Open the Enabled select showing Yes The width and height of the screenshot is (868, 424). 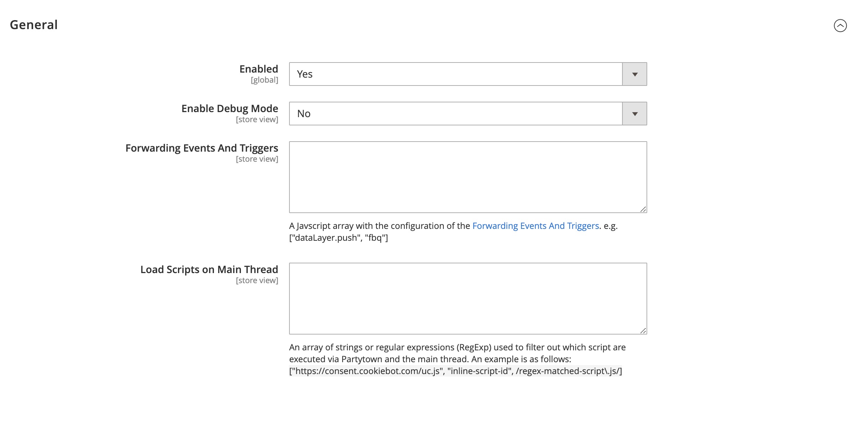455,74
